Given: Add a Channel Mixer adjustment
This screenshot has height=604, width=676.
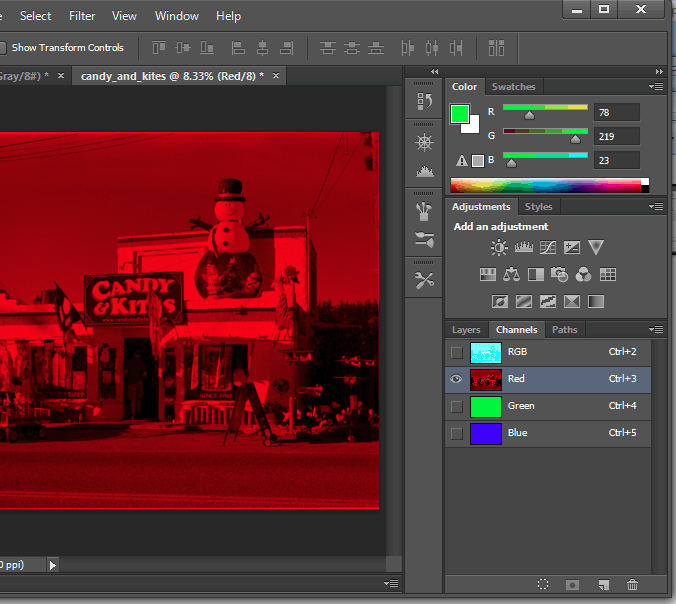Looking at the screenshot, I should tap(583, 275).
